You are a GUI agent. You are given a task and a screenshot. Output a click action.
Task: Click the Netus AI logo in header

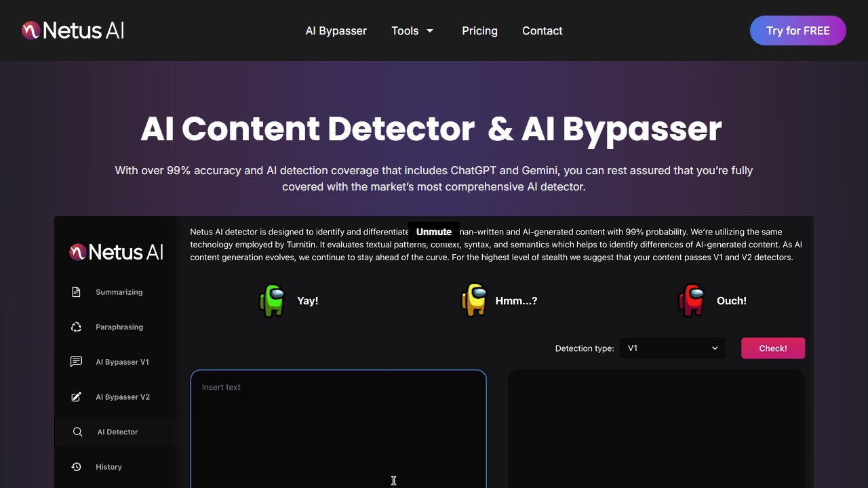click(x=73, y=30)
